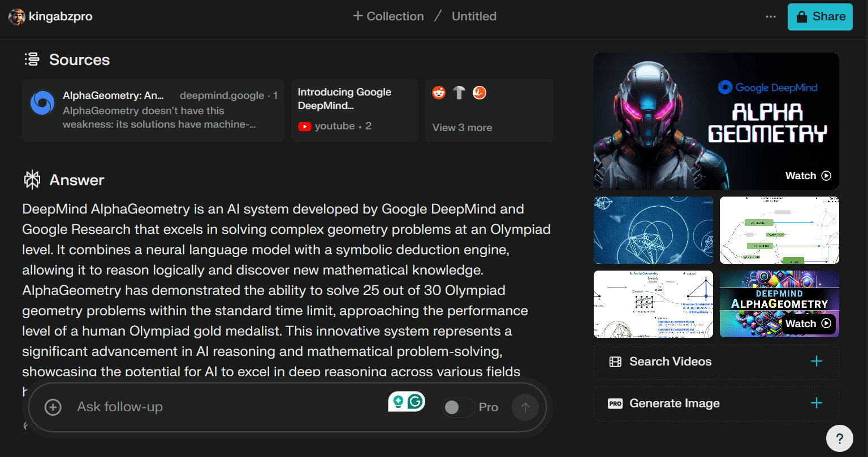This screenshot has height=457, width=868.
Task: Click the Sources heading
Action: pyautogui.click(x=79, y=60)
